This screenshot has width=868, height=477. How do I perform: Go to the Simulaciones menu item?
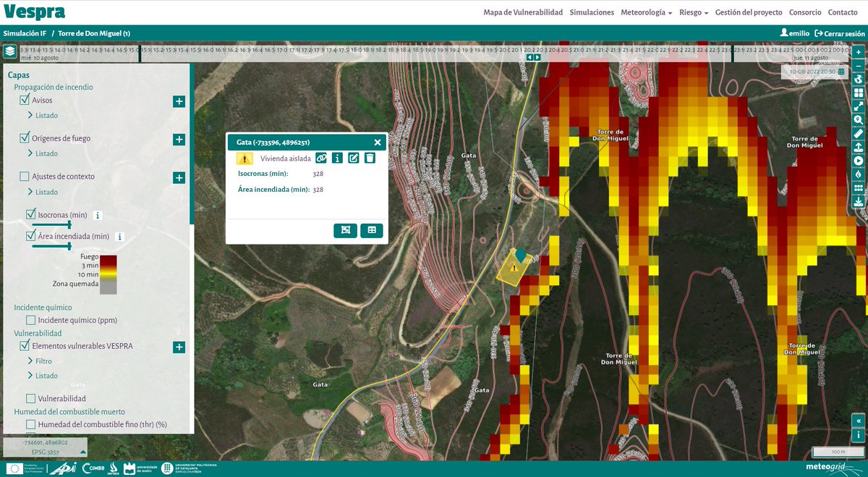tap(592, 12)
